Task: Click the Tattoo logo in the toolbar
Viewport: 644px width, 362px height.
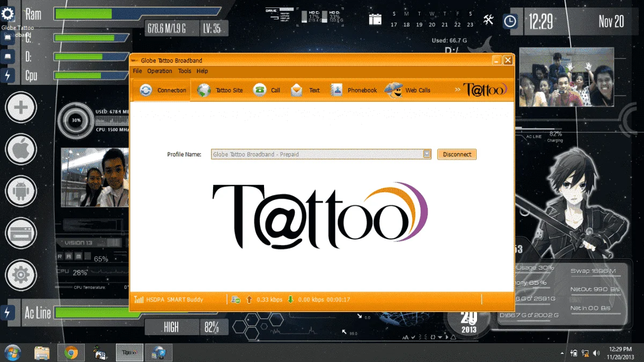Action: pos(485,90)
